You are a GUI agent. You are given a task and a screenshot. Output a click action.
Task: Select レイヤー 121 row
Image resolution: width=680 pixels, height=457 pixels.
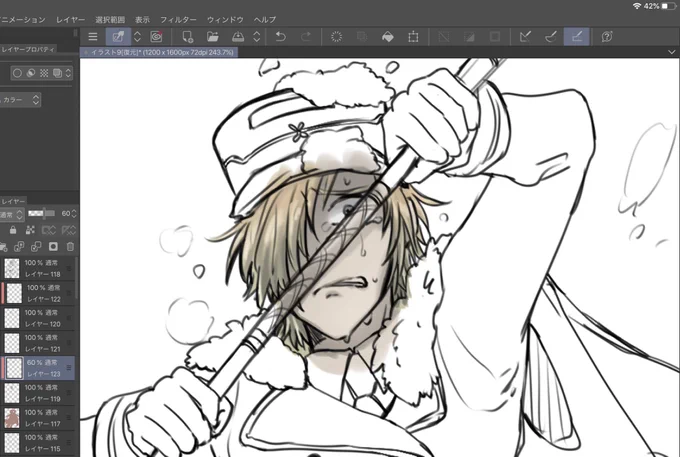pyautogui.click(x=38, y=343)
